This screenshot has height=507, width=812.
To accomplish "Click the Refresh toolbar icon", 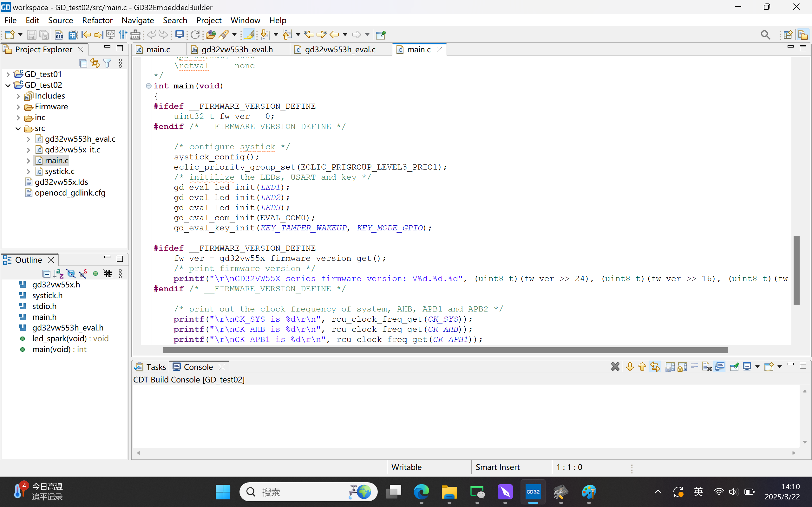I will tap(195, 35).
